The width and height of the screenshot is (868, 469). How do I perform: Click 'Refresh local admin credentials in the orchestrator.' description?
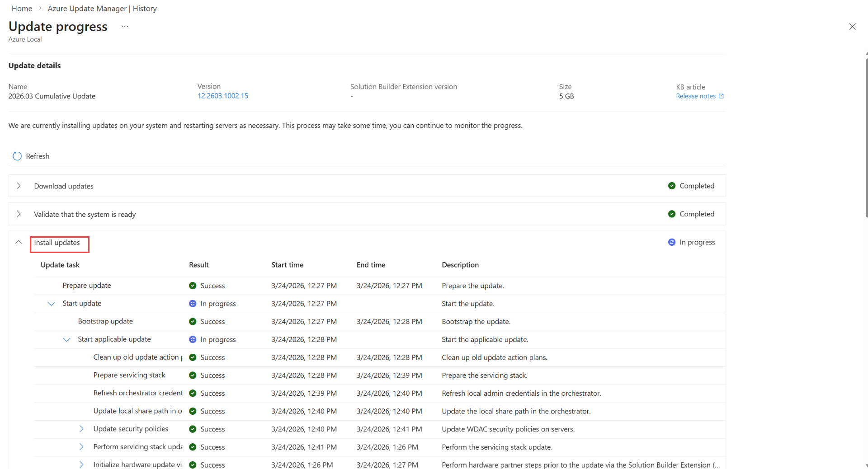coord(521,393)
